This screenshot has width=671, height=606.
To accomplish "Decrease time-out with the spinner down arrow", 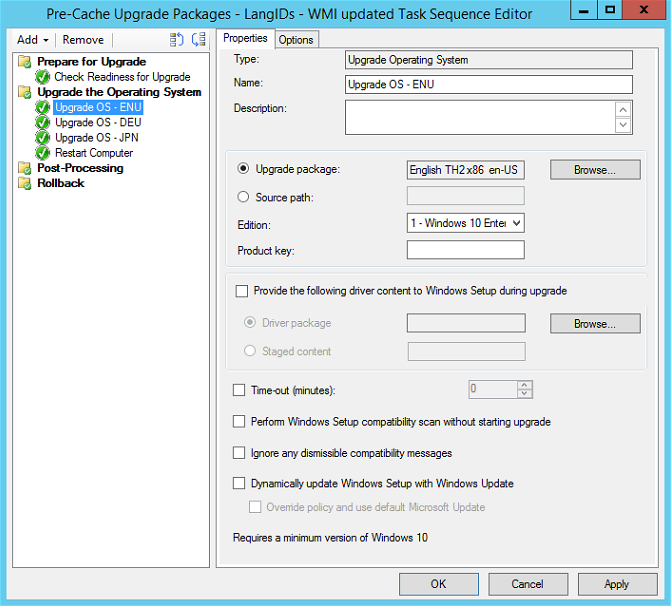I will (x=525, y=394).
